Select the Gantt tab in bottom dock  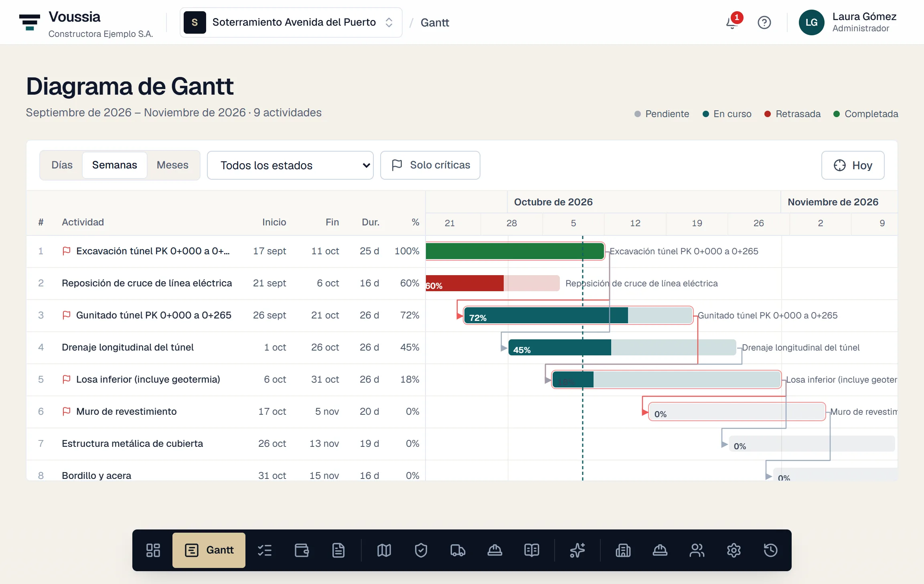[x=209, y=550]
